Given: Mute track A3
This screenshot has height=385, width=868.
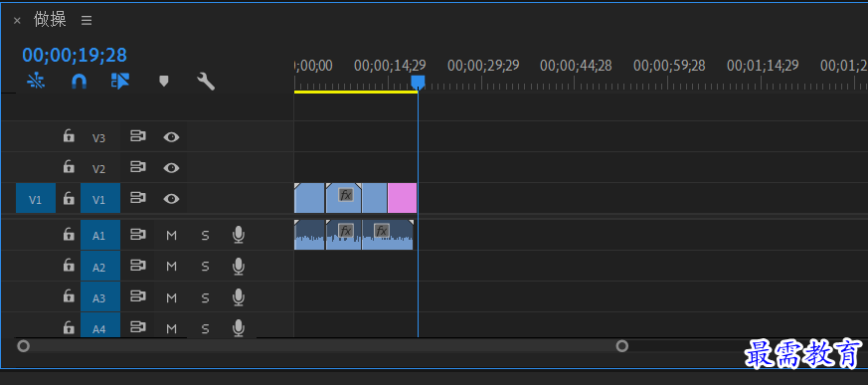Looking at the screenshot, I should [x=172, y=297].
